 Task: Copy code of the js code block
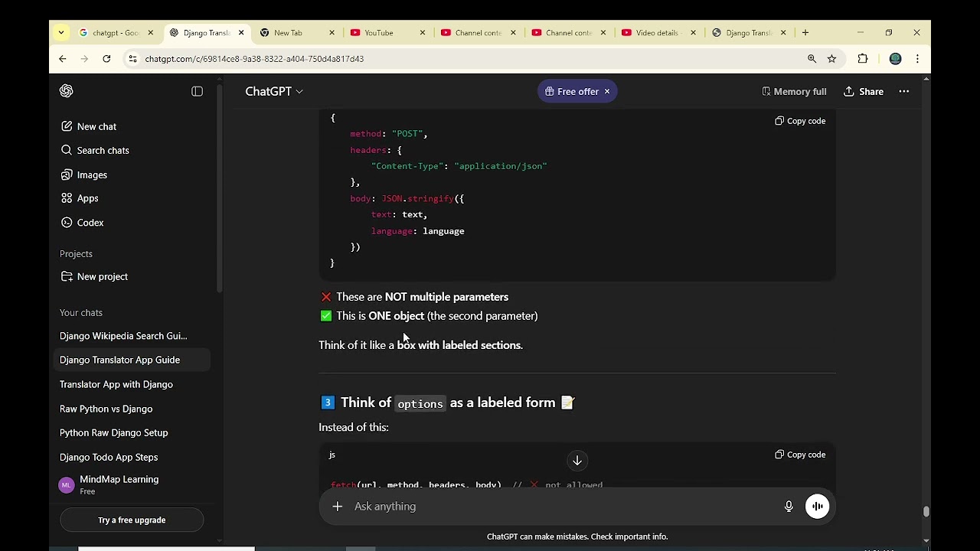click(x=800, y=455)
